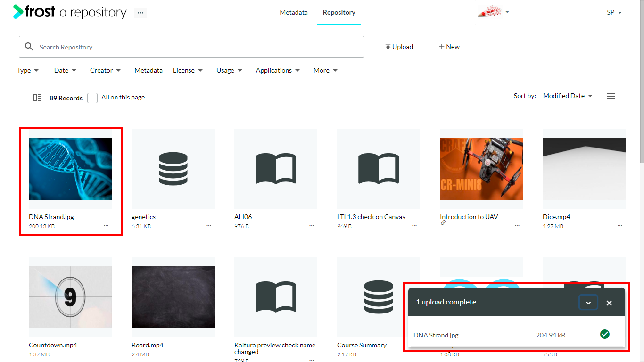Click the Dice.mp4 file name
Viewport: 644px width, 362px height.
point(556,217)
